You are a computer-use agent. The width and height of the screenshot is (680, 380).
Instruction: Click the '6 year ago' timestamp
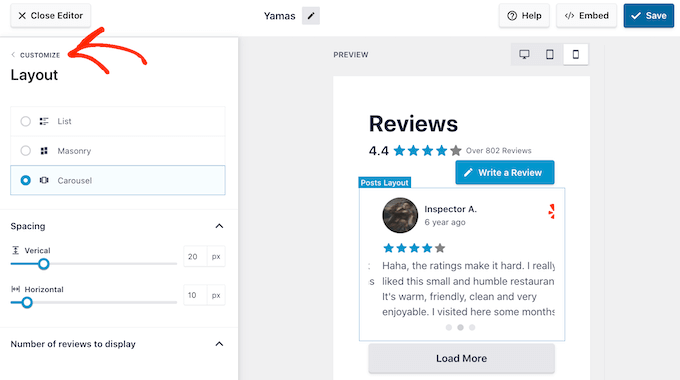pyautogui.click(x=445, y=222)
